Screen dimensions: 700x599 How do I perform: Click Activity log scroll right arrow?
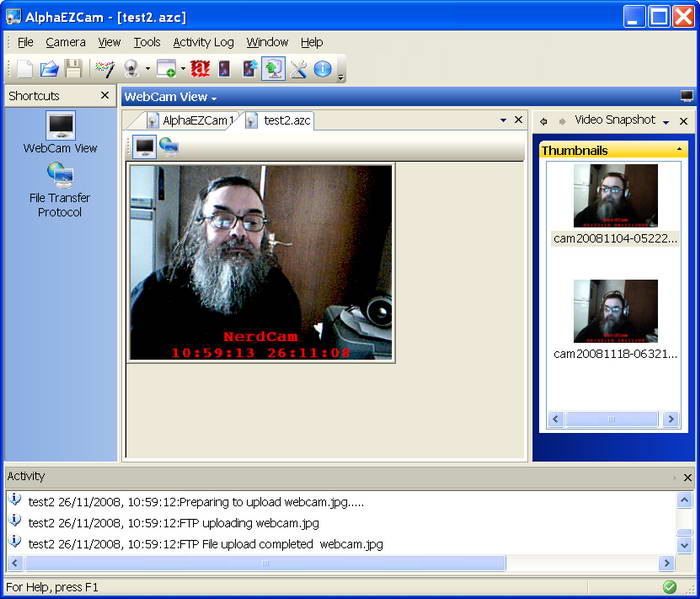click(667, 563)
